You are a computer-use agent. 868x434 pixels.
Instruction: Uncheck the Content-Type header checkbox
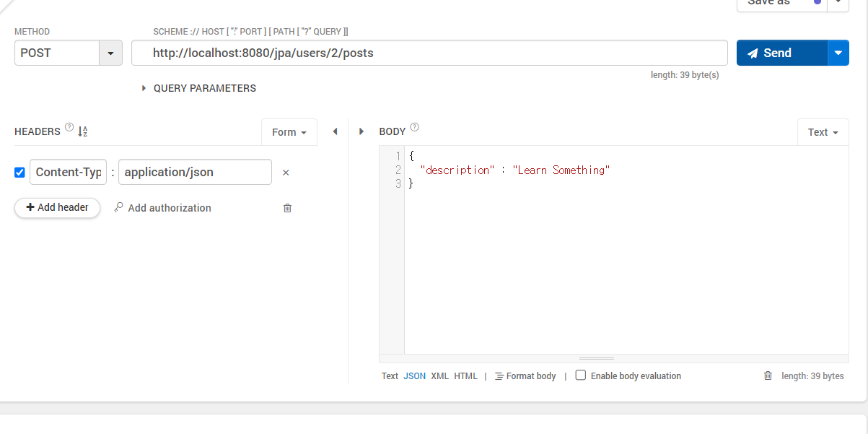click(x=19, y=173)
